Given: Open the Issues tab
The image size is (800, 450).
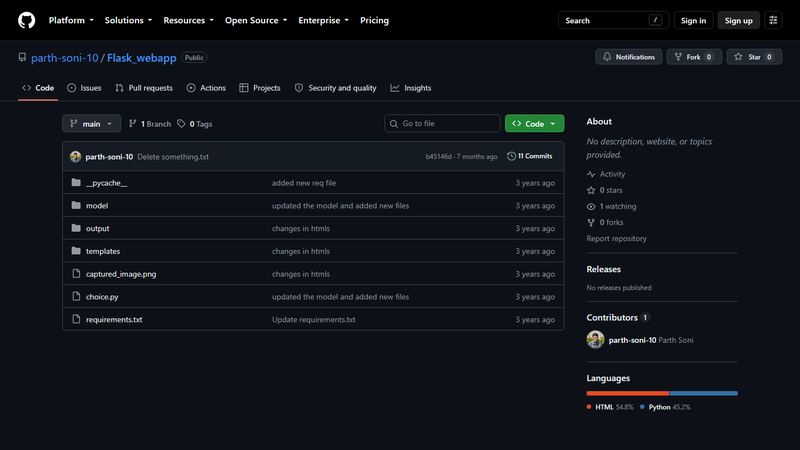Looking at the screenshot, I should [84, 88].
